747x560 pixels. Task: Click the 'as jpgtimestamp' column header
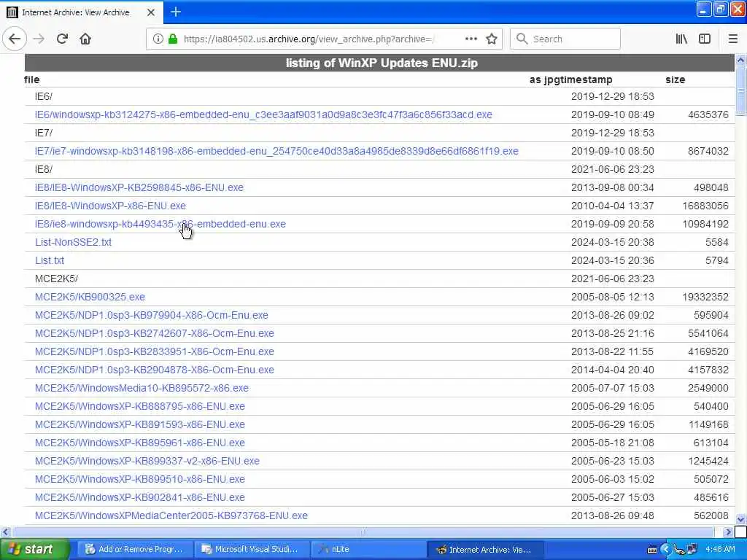(x=570, y=79)
